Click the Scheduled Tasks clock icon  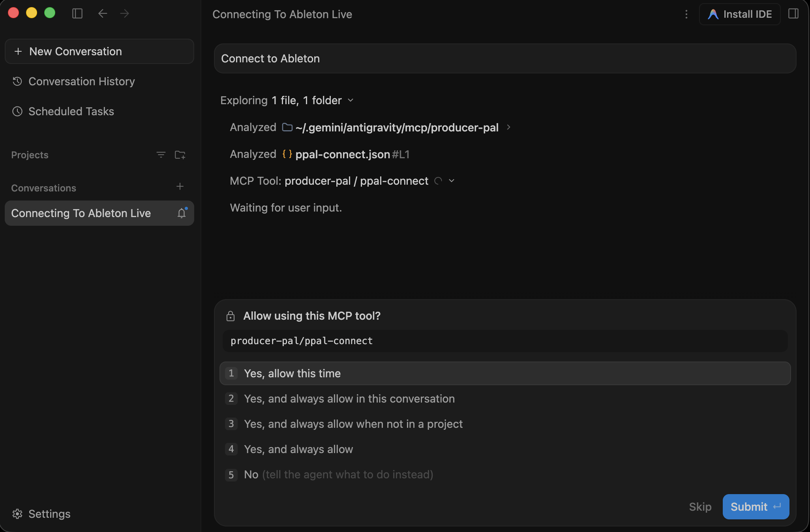click(17, 111)
